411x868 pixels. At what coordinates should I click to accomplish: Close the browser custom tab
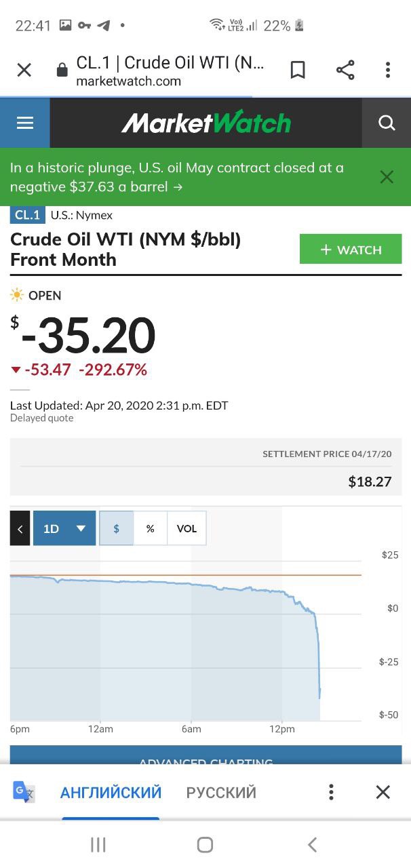pyautogui.click(x=24, y=70)
